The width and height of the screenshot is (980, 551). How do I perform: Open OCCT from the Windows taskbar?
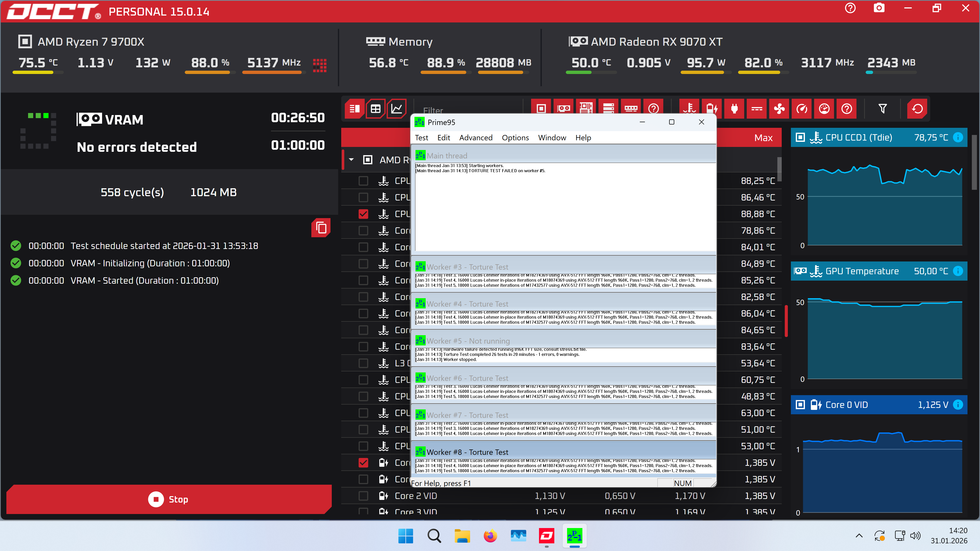point(547,536)
